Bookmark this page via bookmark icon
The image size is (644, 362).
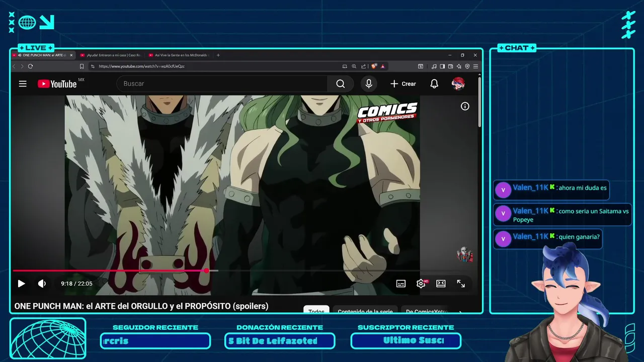coord(82,66)
